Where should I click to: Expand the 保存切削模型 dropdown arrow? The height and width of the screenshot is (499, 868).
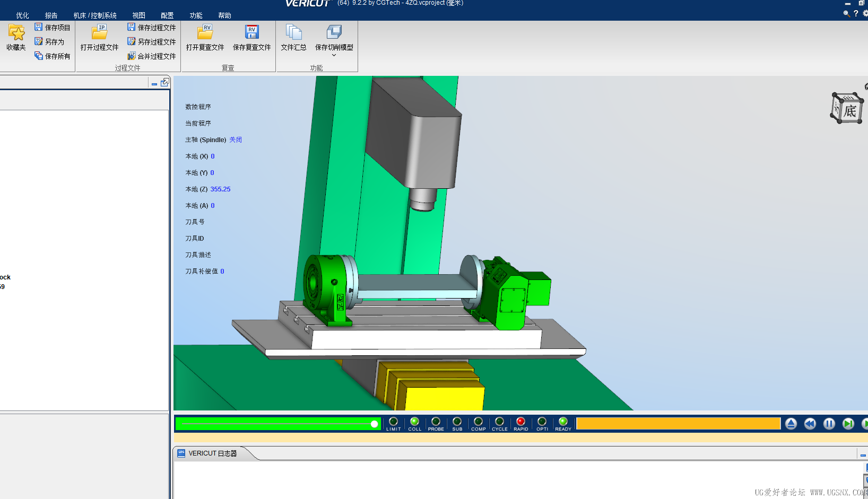point(334,55)
